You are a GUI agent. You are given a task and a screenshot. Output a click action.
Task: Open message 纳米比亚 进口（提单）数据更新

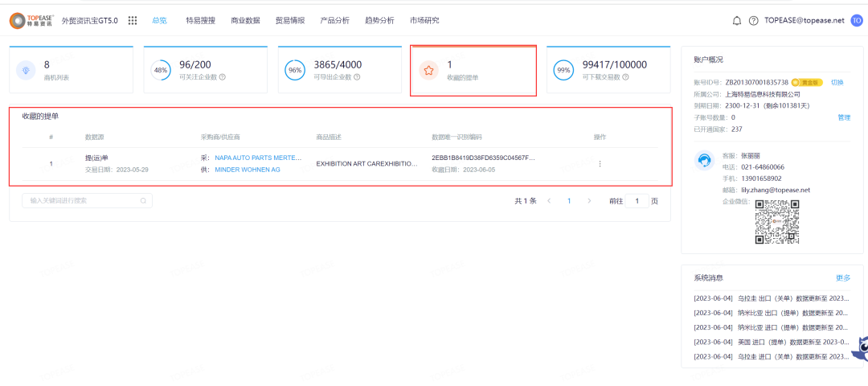[771, 327]
